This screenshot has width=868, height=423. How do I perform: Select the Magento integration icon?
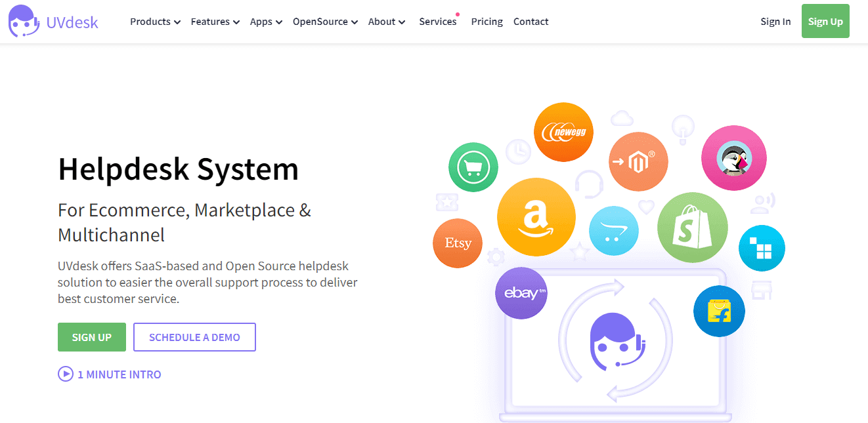point(638,161)
